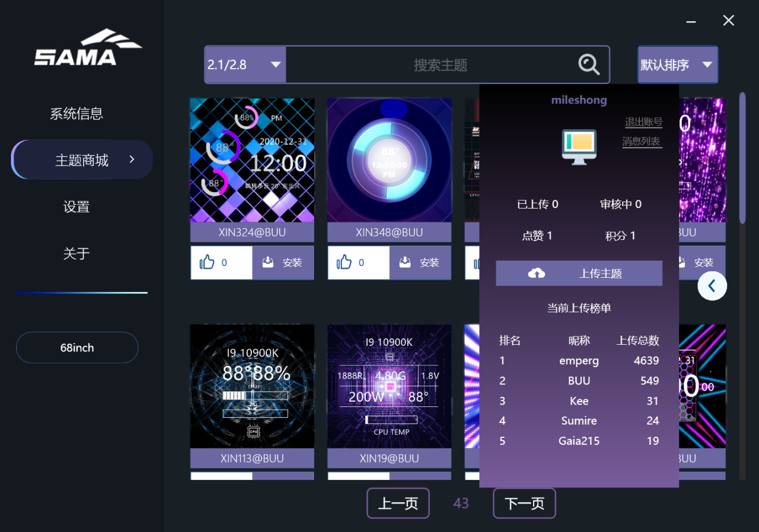Click the username mileshong
759x532 pixels.
coord(579,100)
